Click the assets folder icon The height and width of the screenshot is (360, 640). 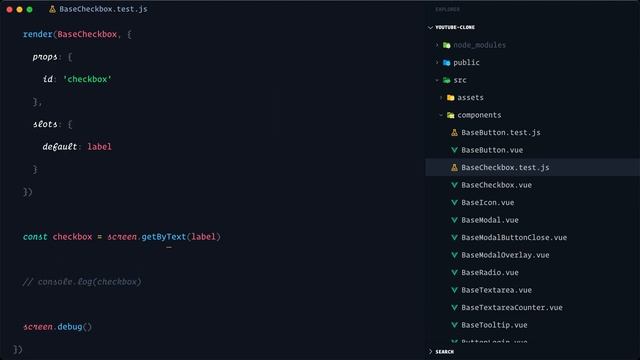451,98
